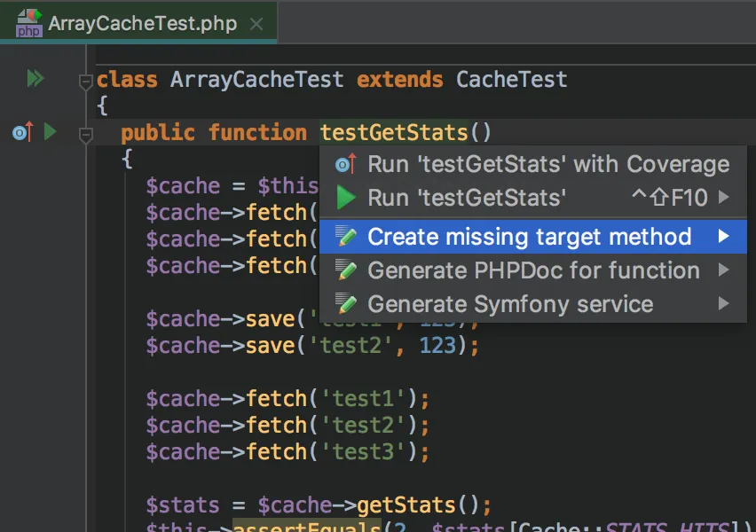Image resolution: width=756 pixels, height=532 pixels.
Task: Choose Run 'testGetStats' menu entry
Action: (532, 198)
